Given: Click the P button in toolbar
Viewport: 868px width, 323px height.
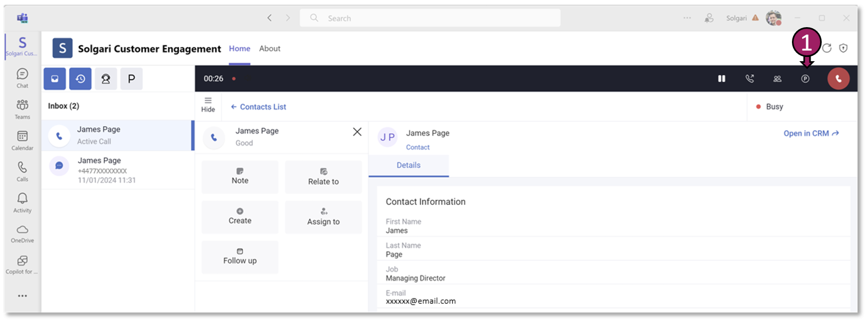Looking at the screenshot, I should tap(131, 79).
